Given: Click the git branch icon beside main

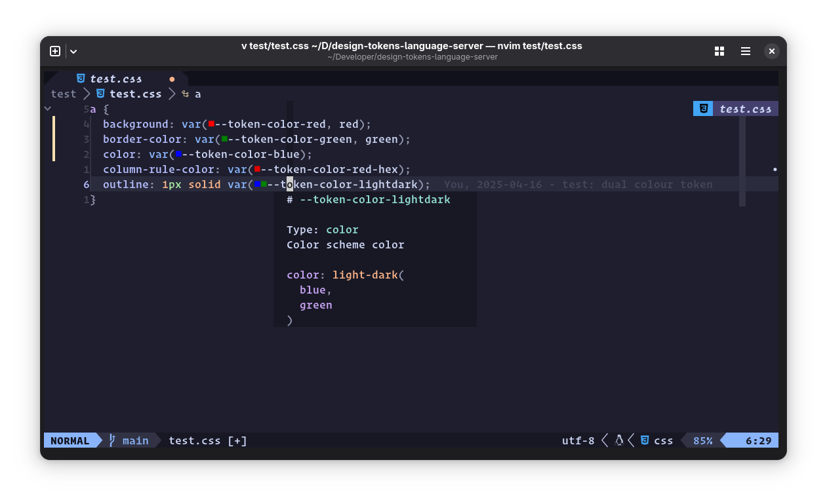Looking at the screenshot, I should [x=111, y=440].
